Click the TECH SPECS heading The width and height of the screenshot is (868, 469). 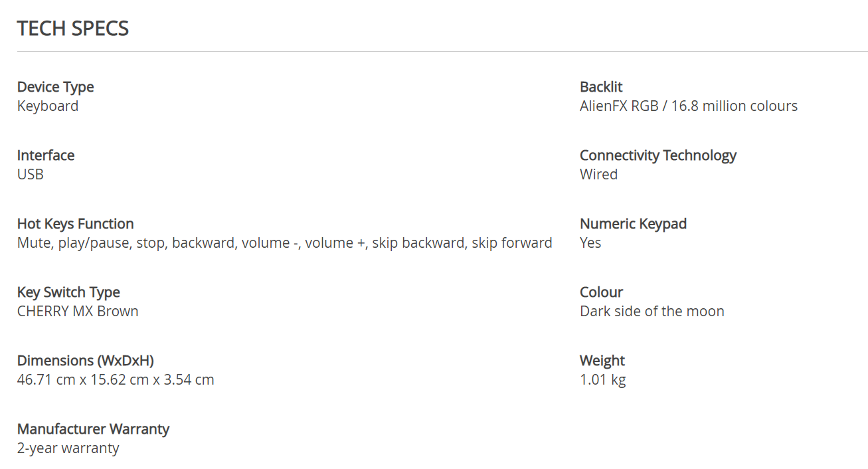click(x=73, y=29)
